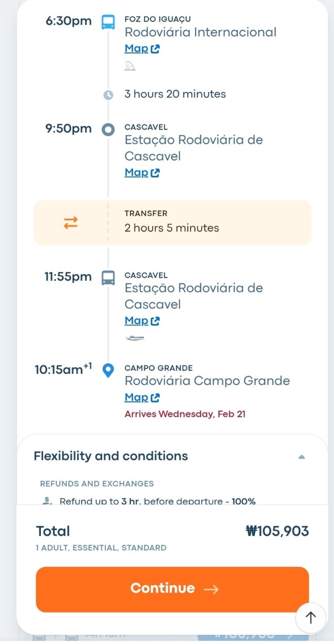The image size is (334, 644).
Task: Click the orange transfer arrows icon
Action: click(x=71, y=223)
